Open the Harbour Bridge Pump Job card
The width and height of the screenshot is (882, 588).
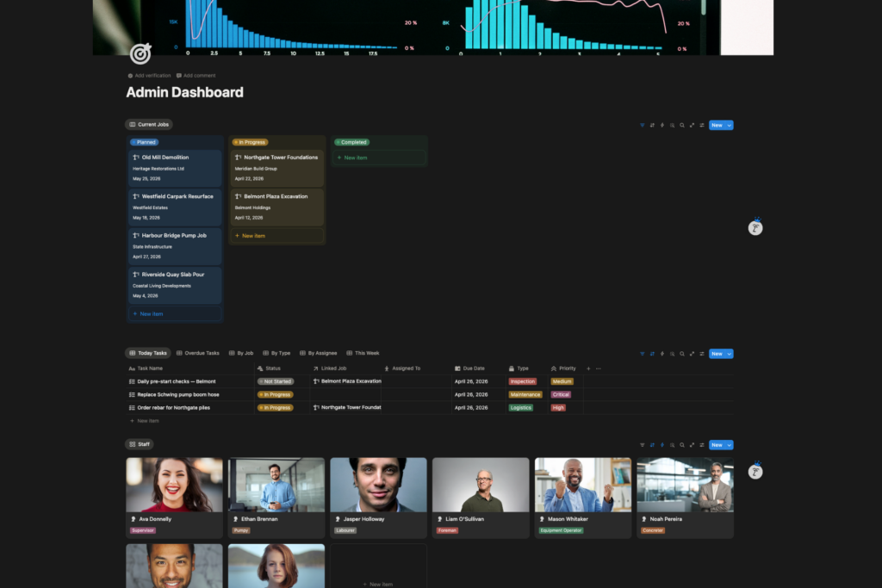(x=175, y=246)
